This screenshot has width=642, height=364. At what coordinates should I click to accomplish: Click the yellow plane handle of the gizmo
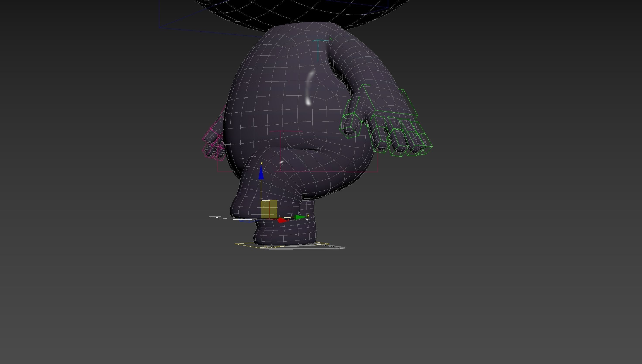(269, 209)
